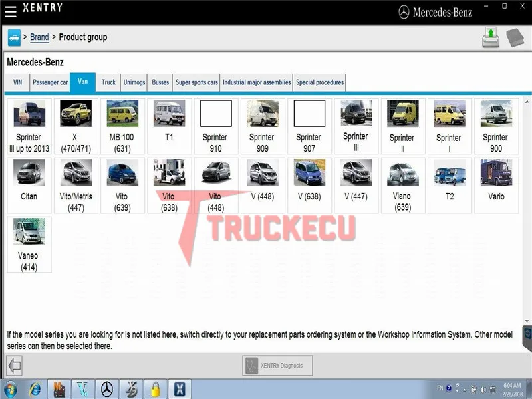Click the XENTRY Diagnosis button
The width and height of the screenshot is (532, 399).
click(x=277, y=366)
